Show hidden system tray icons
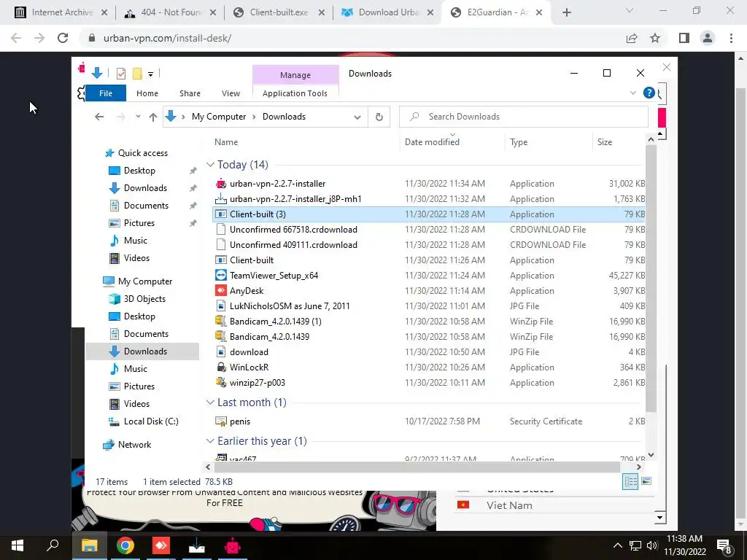Viewport: 747px width, 560px height. click(617, 545)
